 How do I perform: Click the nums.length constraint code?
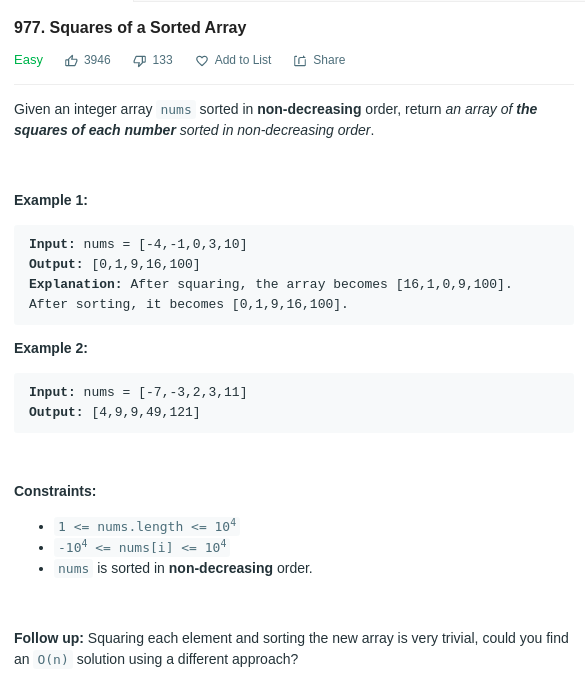click(x=147, y=526)
